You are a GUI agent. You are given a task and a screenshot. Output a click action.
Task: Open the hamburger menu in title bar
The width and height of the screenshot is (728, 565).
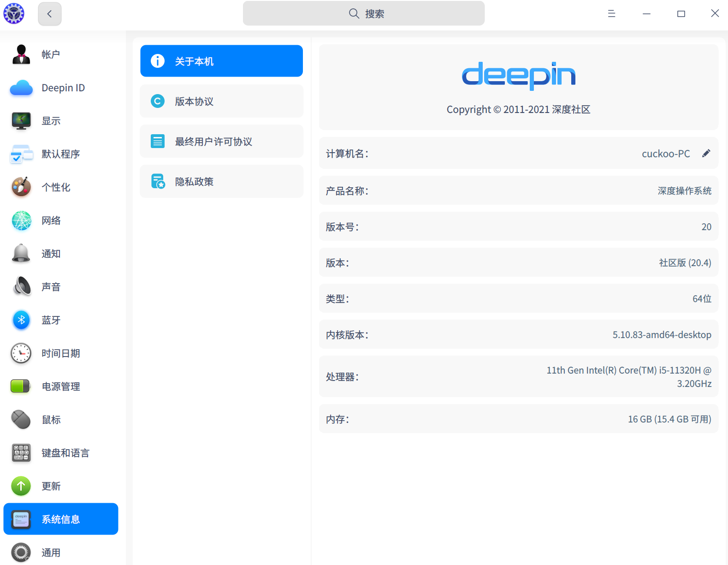tap(612, 14)
